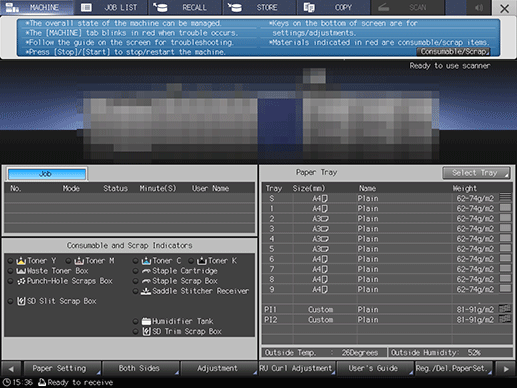Click the Toner Y indicator icon
517x388 pixels.
click(x=21, y=261)
